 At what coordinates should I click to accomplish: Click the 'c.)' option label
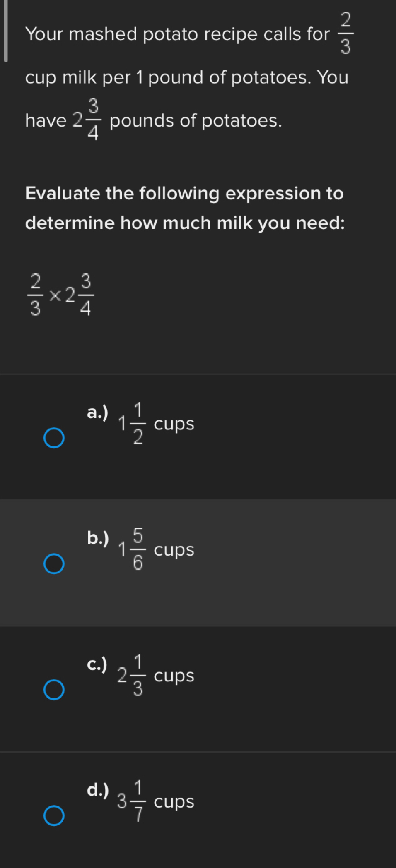click(x=97, y=664)
